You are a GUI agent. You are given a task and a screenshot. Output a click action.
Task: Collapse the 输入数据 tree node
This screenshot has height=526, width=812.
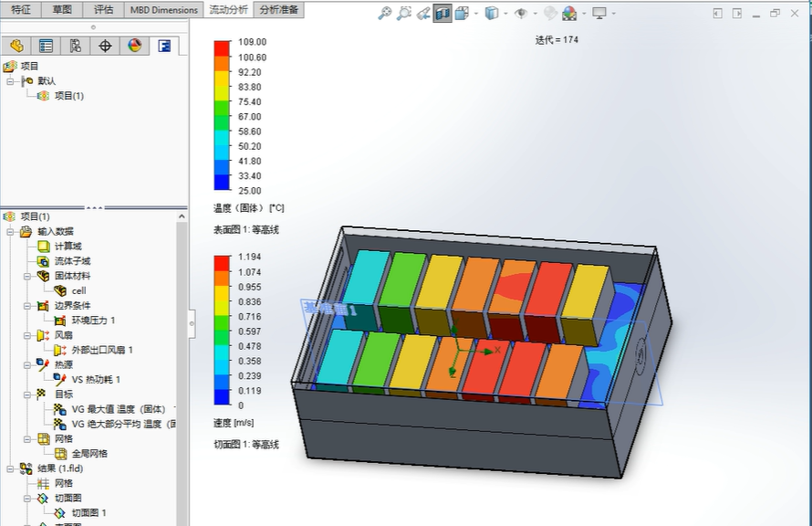tap(10, 232)
